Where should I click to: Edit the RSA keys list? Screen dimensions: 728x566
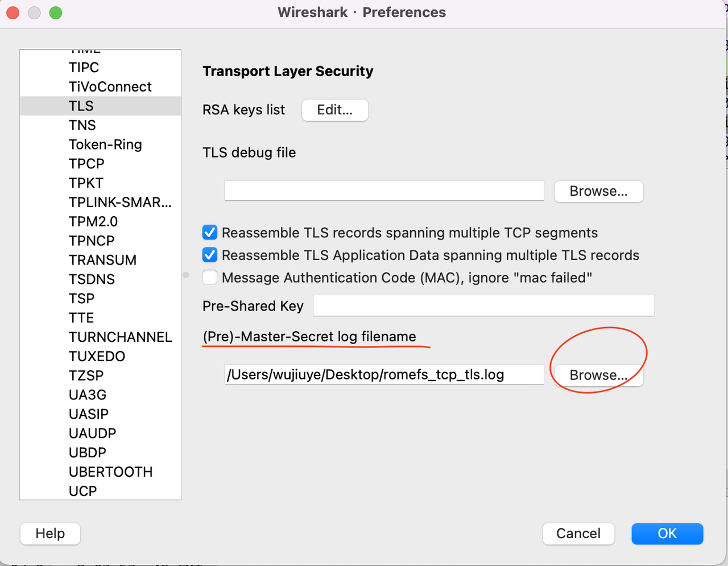(x=335, y=110)
